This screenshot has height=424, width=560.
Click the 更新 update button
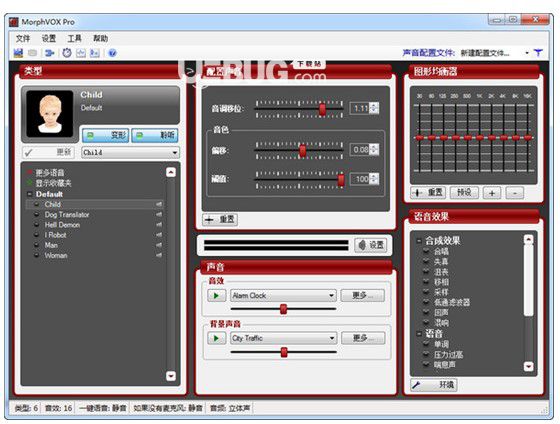(x=48, y=153)
